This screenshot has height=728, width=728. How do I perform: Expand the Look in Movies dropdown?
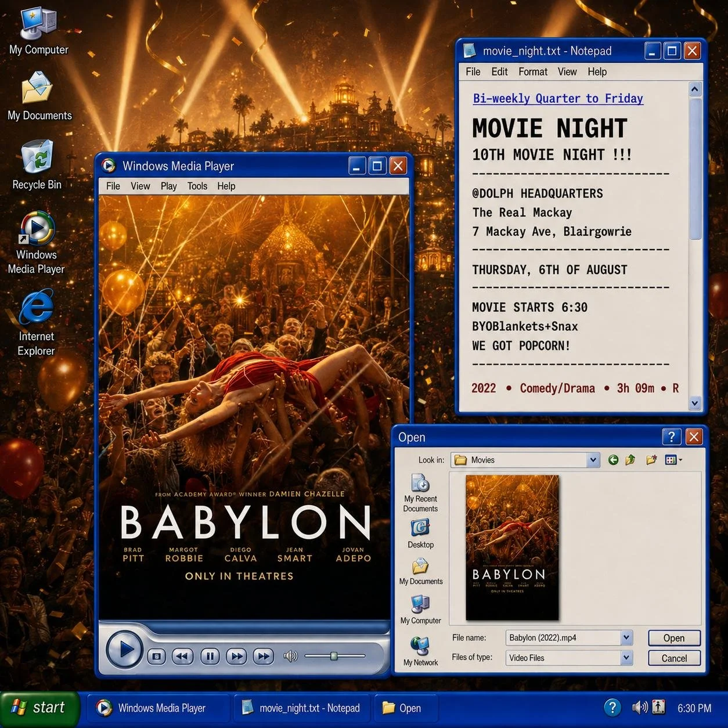pyautogui.click(x=593, y=460)
